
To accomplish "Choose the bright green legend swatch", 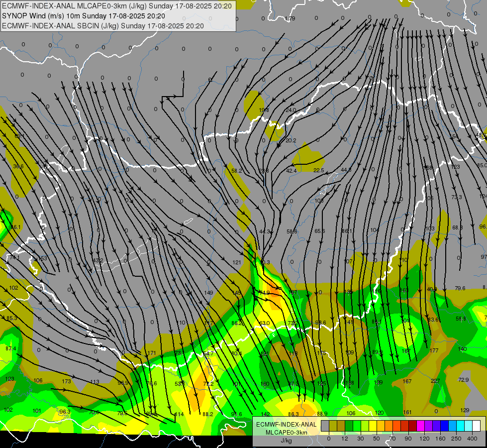I will (x=357, y=426).
